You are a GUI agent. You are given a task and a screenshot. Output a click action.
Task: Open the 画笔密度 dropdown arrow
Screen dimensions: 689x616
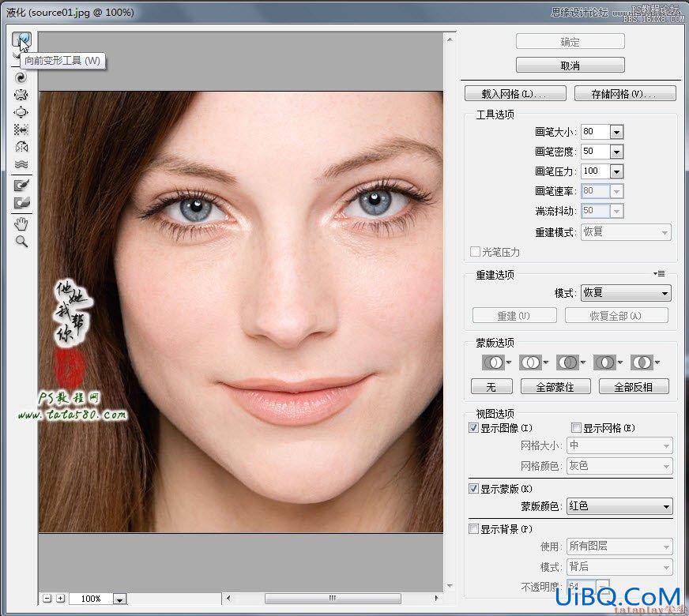[616, 152]
